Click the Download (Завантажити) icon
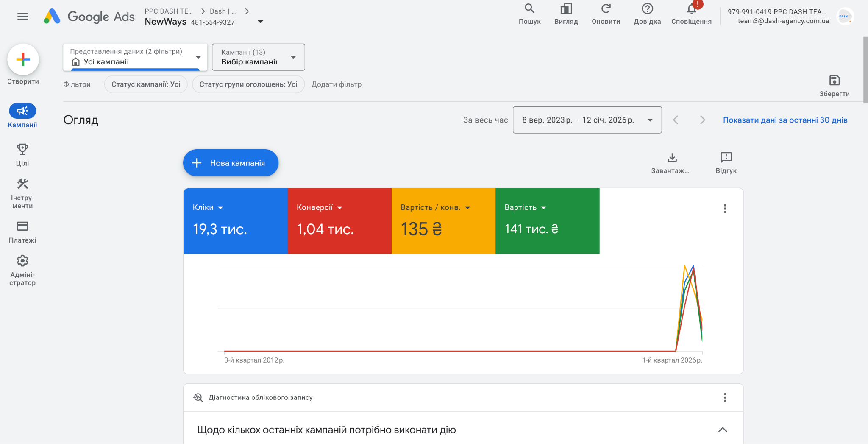This screenshot has height=444, width=868. [x=672, y=158]
